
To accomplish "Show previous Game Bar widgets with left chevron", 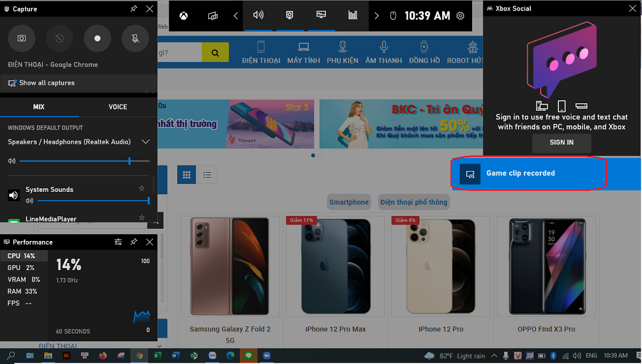I will click(x=236, y=16).
